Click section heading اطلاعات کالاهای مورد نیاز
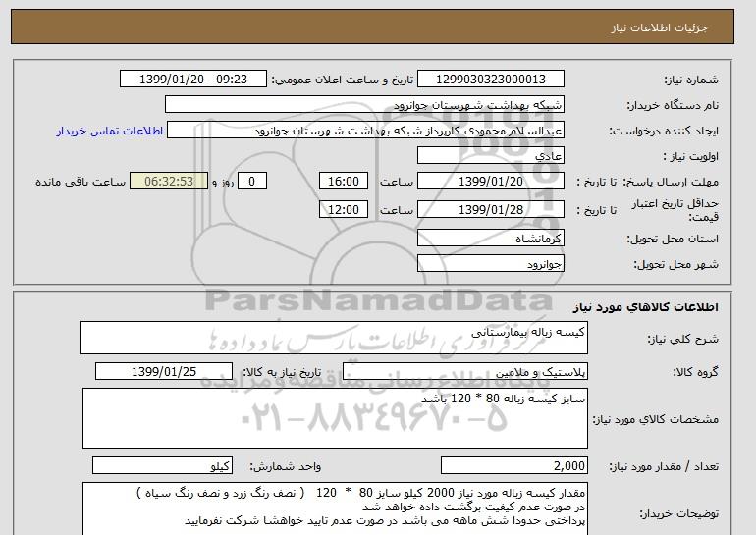This screenshot has height=535, width=756. coord(645,307)
